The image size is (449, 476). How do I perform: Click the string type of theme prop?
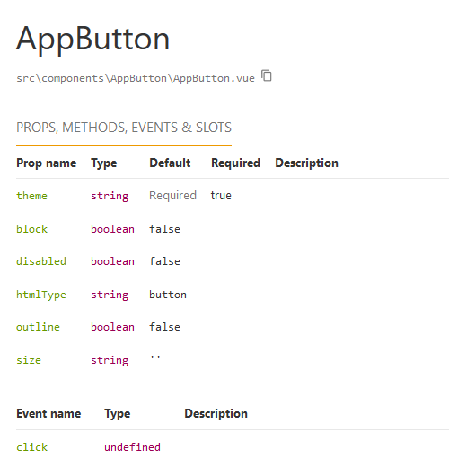click(110, 196)
